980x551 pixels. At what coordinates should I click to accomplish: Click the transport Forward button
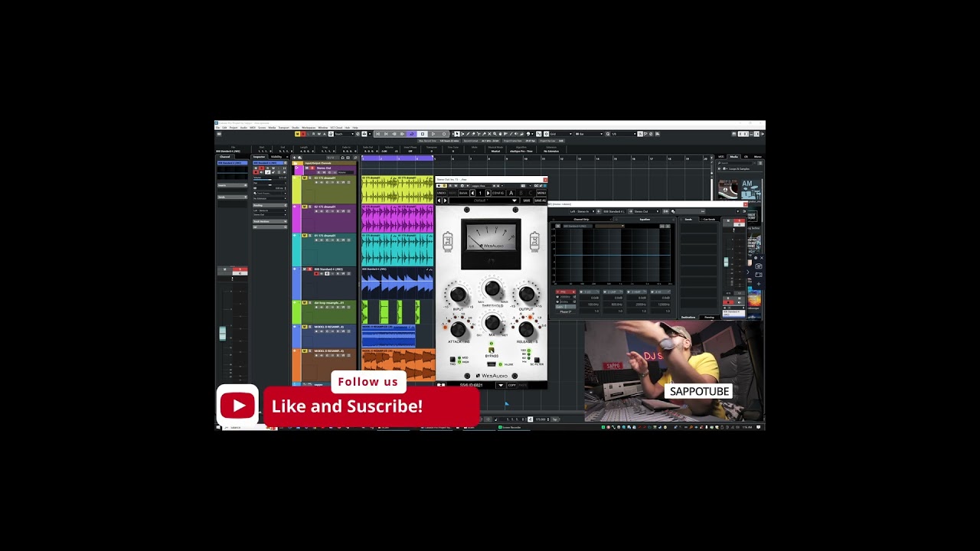[x=402, y=134]
